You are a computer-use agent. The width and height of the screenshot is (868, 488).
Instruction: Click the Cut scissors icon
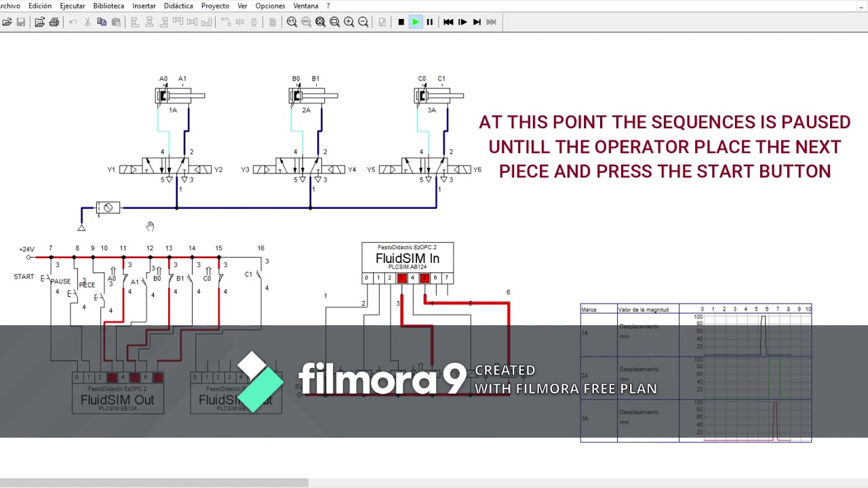point(87,22)
